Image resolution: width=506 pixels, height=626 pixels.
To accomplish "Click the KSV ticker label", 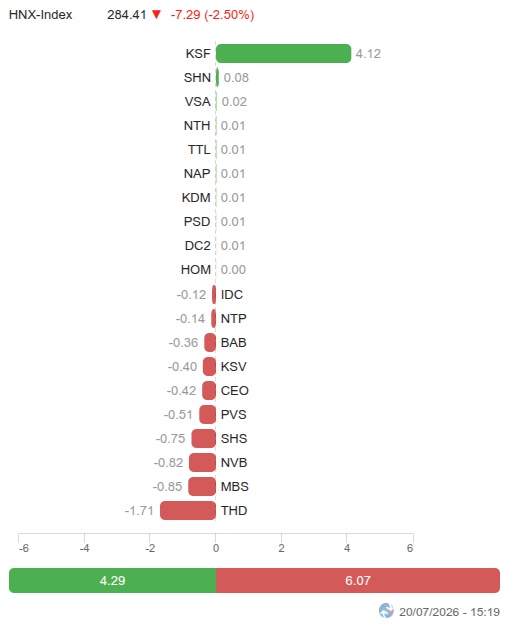I will tap(234, 366).
